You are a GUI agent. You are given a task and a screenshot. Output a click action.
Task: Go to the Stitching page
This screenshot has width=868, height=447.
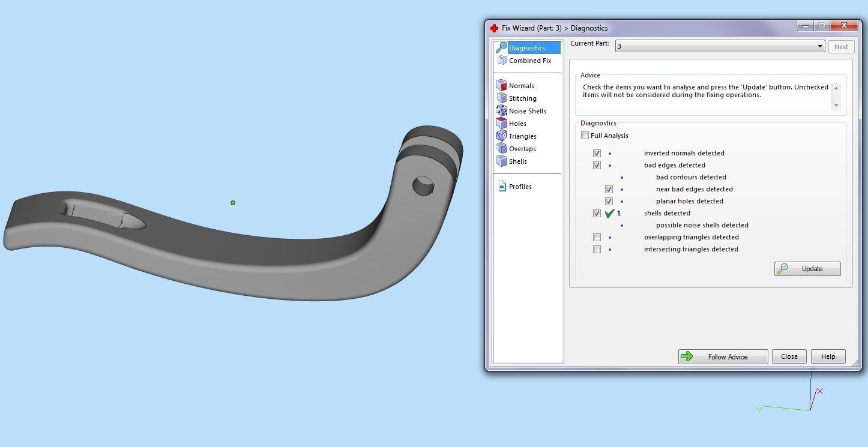pos(523,98)
